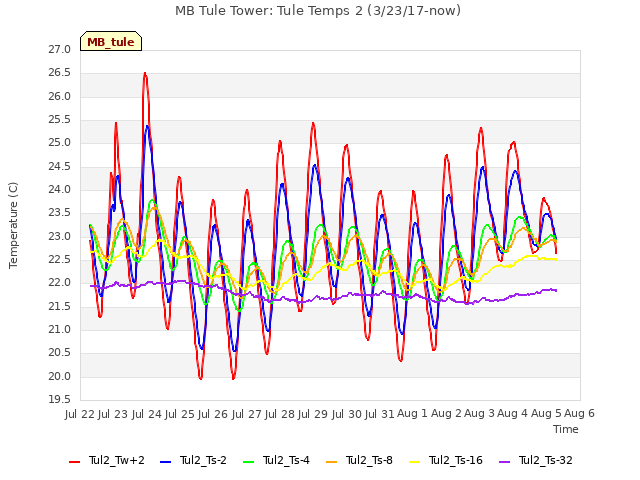The image size is (640, 480).
Task: Click the red 26.5 peak near Jul 24
Action: pos(145,73)
